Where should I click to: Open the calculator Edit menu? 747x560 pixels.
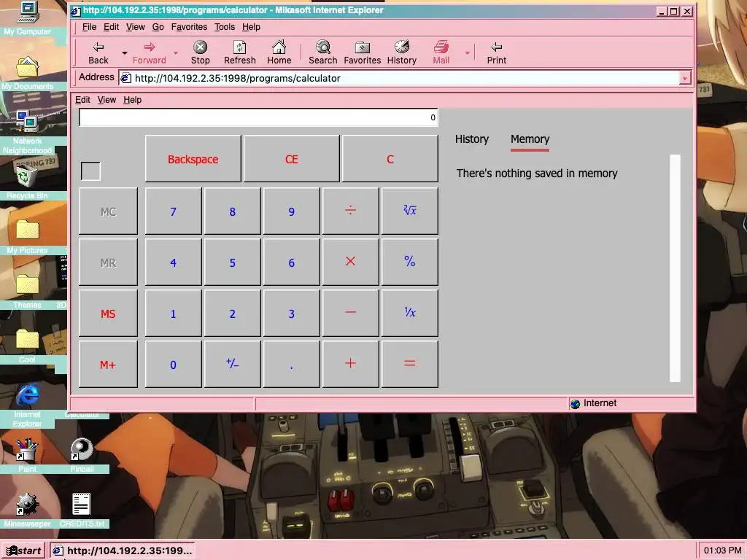[x=82, y=100]
